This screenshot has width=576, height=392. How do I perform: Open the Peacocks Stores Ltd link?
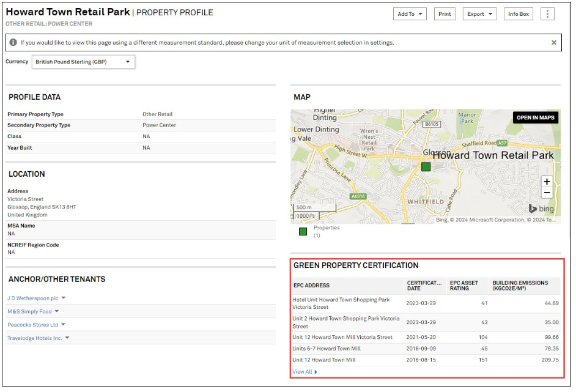(x=32, y=325)
